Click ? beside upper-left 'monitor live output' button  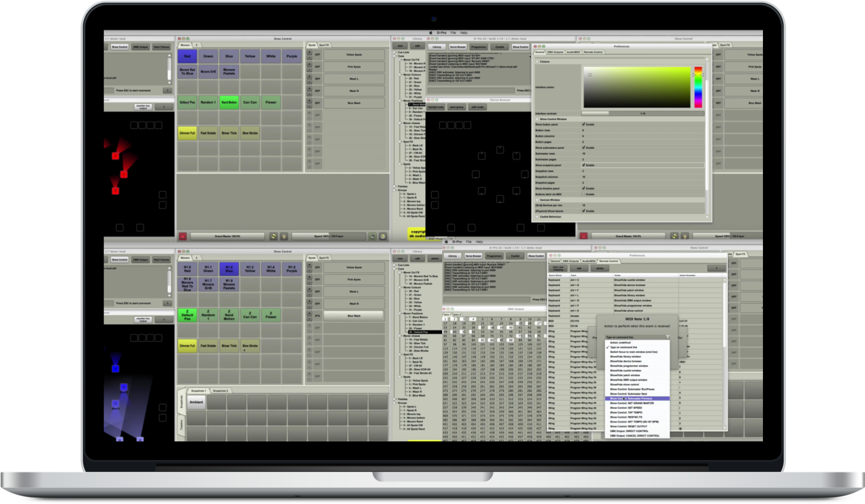tap(164, 107)
